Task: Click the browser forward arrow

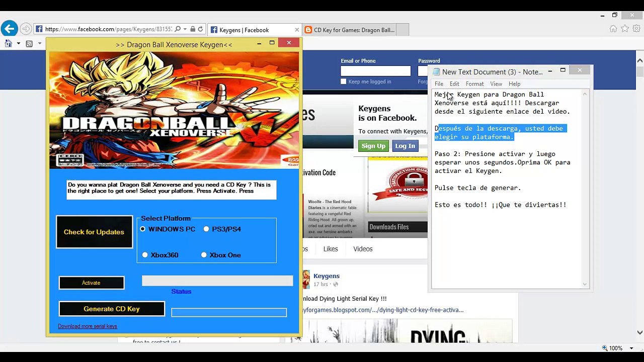Action: coord(26,29)
